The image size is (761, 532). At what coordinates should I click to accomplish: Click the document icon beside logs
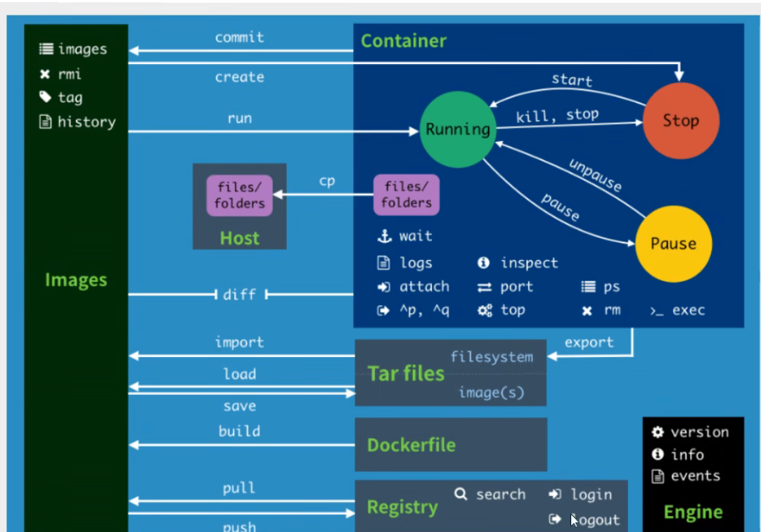[x=383, y=263]
